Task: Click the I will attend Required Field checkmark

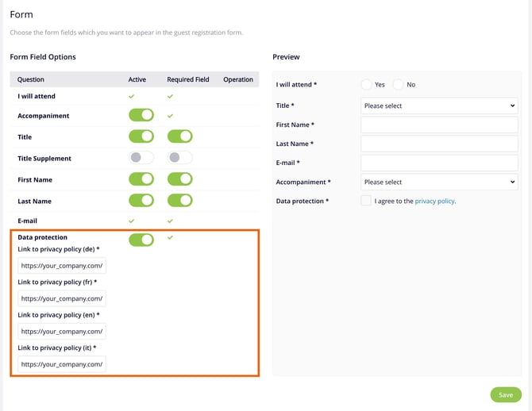Action: (170, 96)
